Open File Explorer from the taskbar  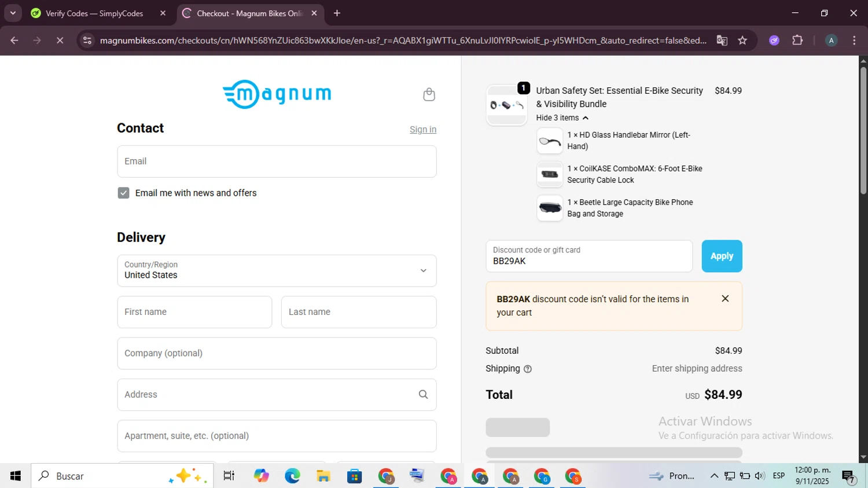click(323, 476)
